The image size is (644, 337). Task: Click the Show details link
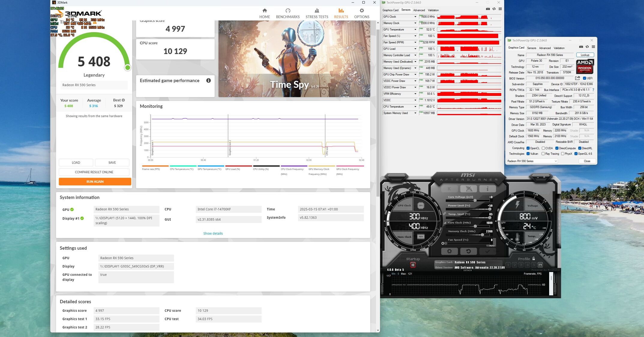click(213, 233)
